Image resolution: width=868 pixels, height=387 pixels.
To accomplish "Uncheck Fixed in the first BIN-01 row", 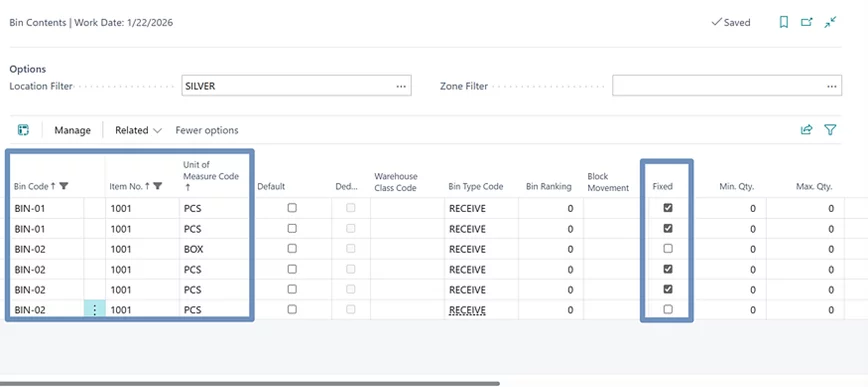I will pos(668,208).
